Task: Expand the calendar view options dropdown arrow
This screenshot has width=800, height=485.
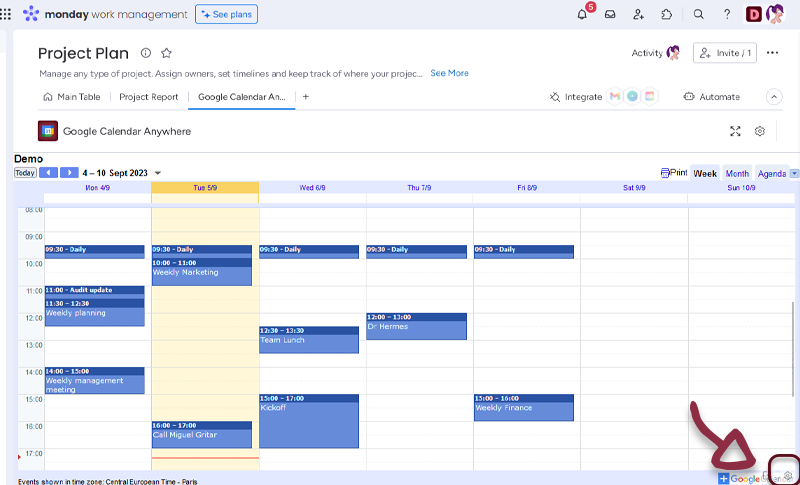Action: (794, 173)
